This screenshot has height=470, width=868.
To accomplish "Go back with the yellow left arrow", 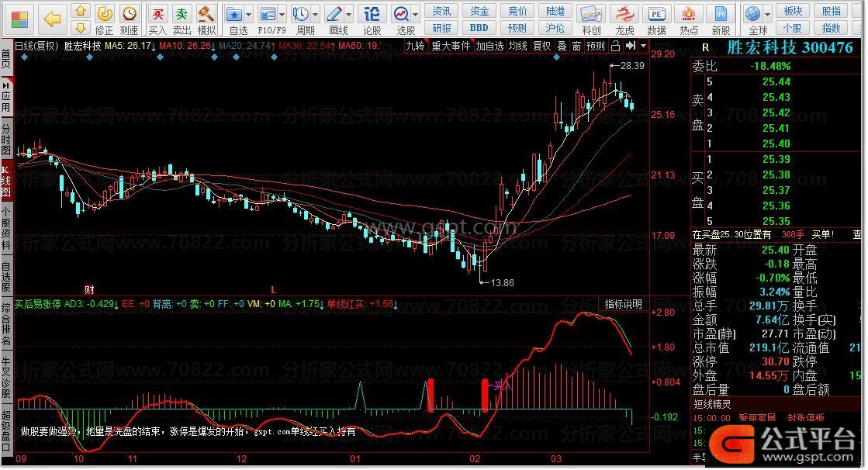I will click(52, 20).
